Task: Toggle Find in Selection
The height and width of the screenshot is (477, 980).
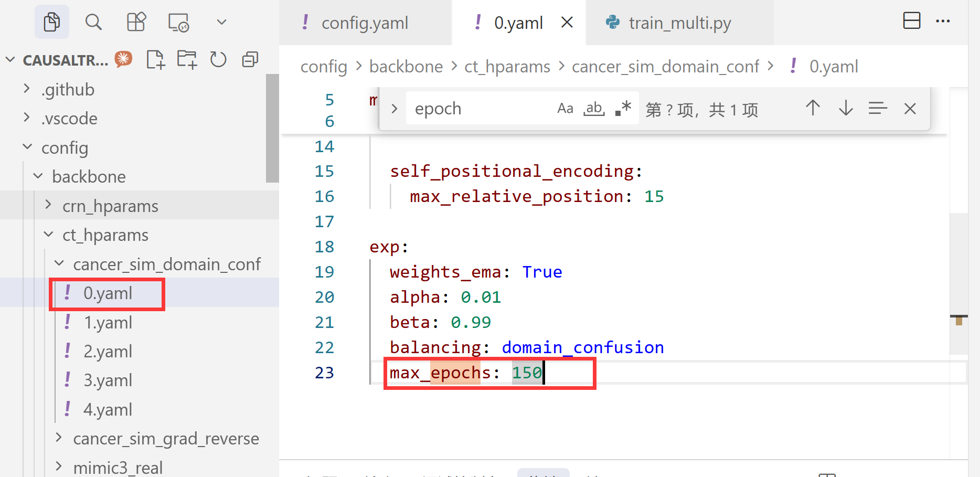Action: tap(878, 108)
